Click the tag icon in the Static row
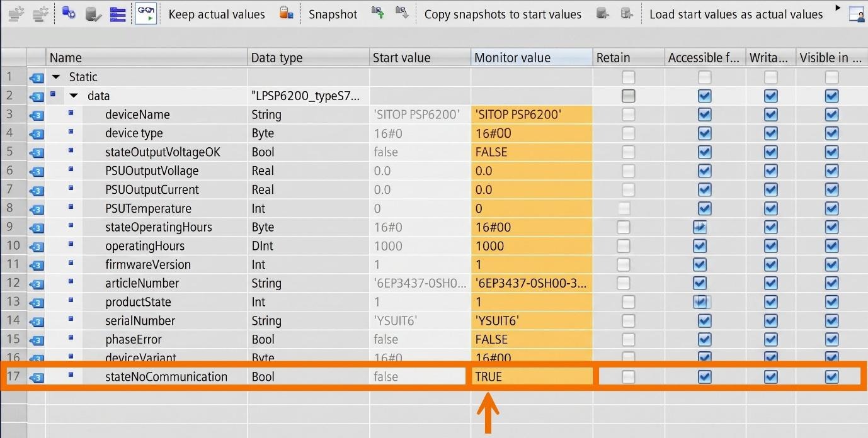Viewport: 868px width, 438px height. point(37,77)
